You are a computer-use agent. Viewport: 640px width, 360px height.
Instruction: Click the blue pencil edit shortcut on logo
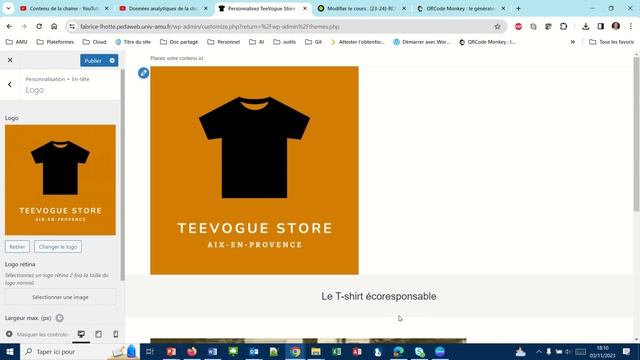[x=143, y=73]
